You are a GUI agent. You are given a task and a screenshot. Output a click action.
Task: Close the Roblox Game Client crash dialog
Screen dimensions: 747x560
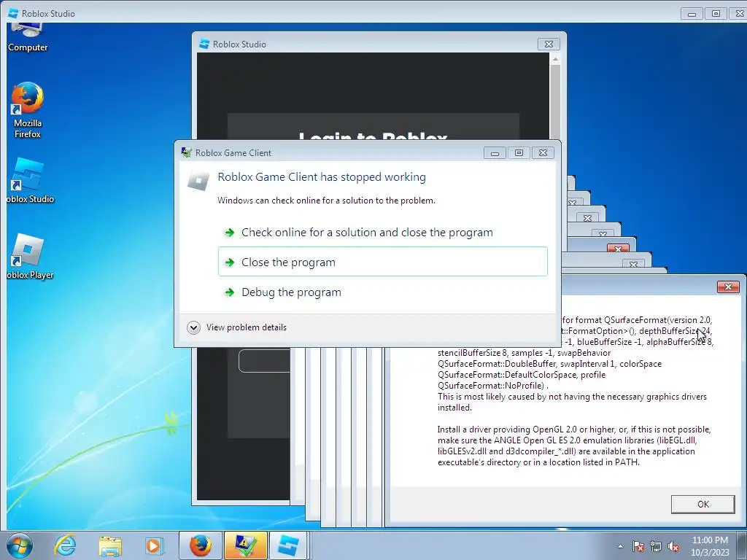543,153
